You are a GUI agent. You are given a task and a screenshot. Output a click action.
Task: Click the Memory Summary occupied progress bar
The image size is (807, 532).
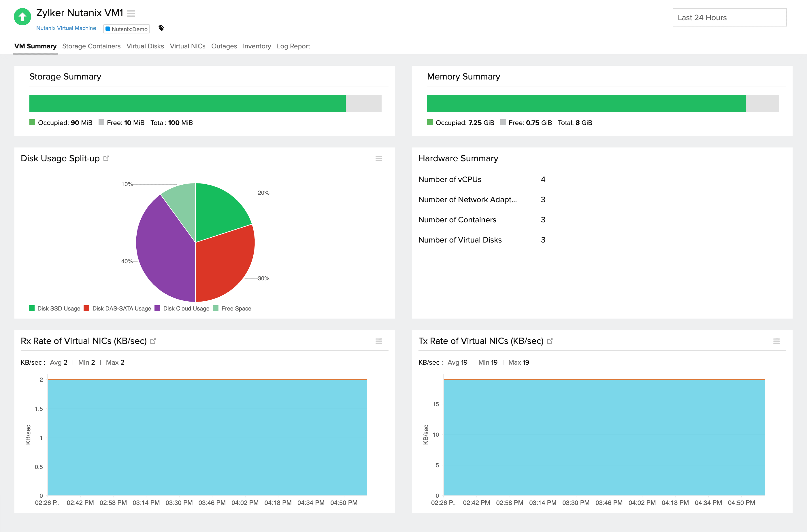pyautogui.click(x=586, y=103)
